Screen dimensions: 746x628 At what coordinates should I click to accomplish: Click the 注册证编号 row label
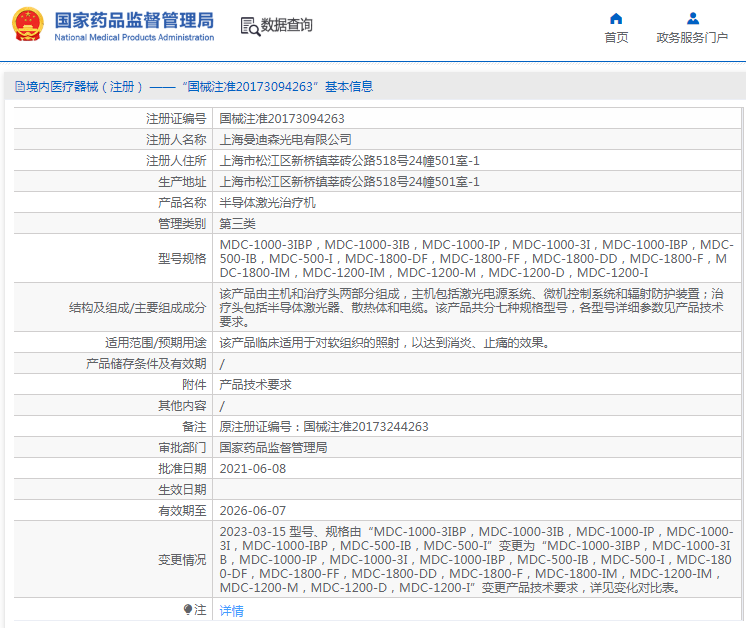[x=176, y=119]
